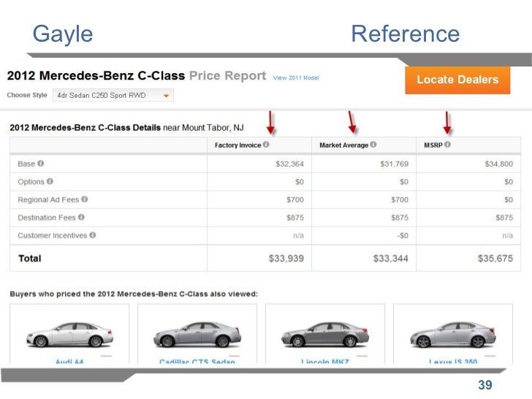Click the info icon next to MSRP
Viewport: 532px width, 399px height.
coord(447,144)
